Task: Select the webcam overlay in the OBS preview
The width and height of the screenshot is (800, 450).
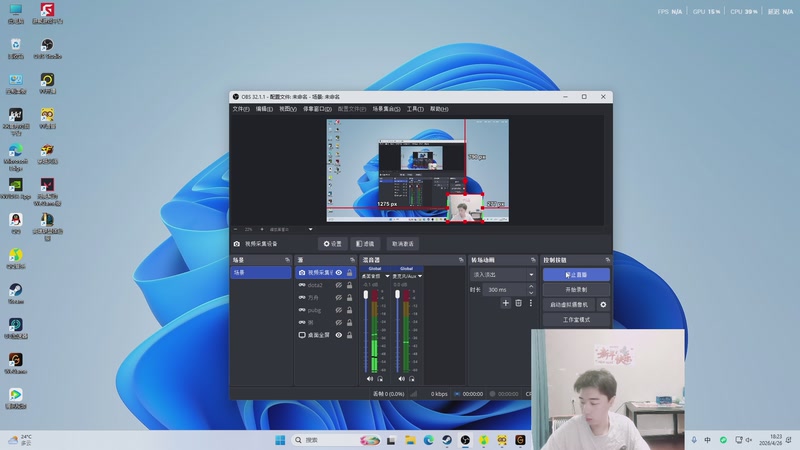Action: click(465, 208)
